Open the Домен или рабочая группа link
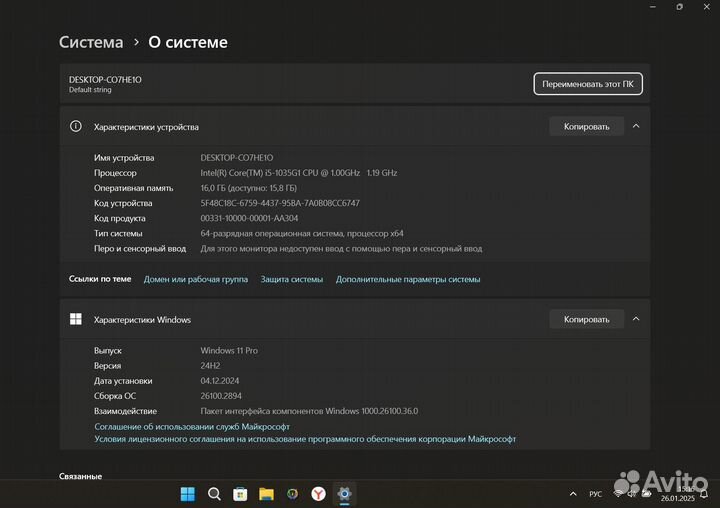This screenshot has width=720, height=508. click(196, 279)
